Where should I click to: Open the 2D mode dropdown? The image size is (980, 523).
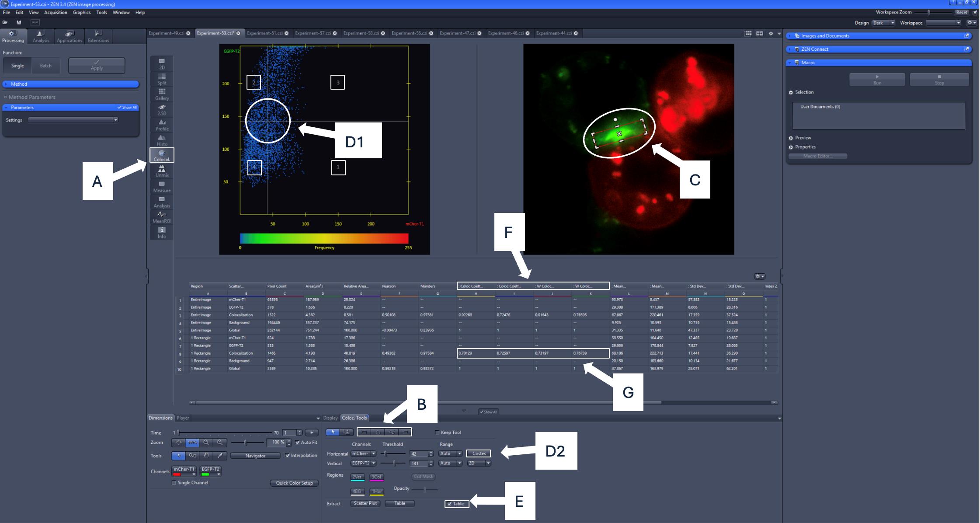click(479, 463)
